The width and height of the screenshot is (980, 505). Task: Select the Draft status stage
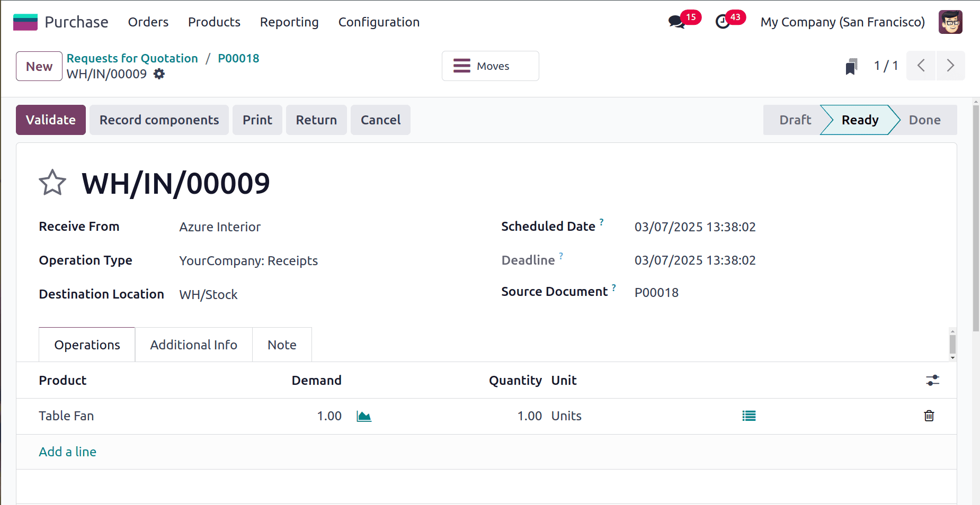coord(795,120)
